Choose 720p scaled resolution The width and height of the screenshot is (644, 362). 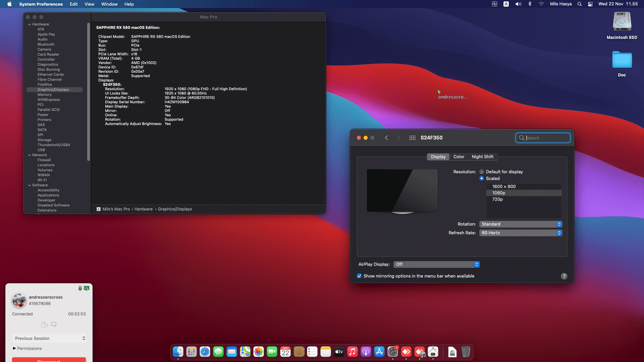[524, 199]
